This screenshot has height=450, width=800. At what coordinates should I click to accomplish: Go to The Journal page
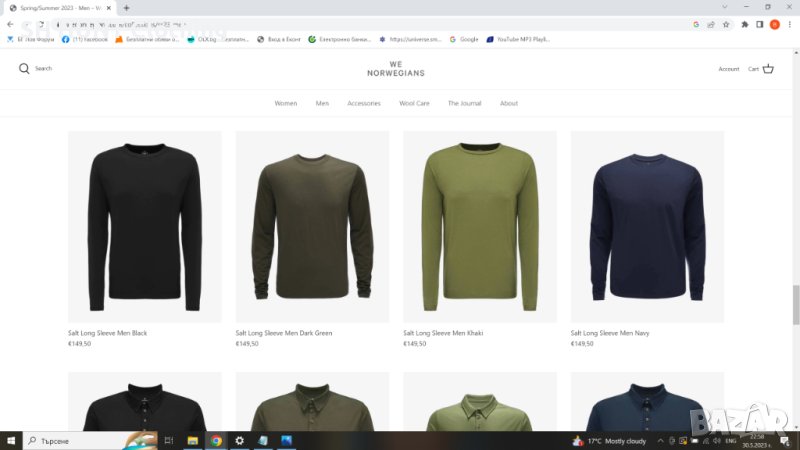[464, 103]
